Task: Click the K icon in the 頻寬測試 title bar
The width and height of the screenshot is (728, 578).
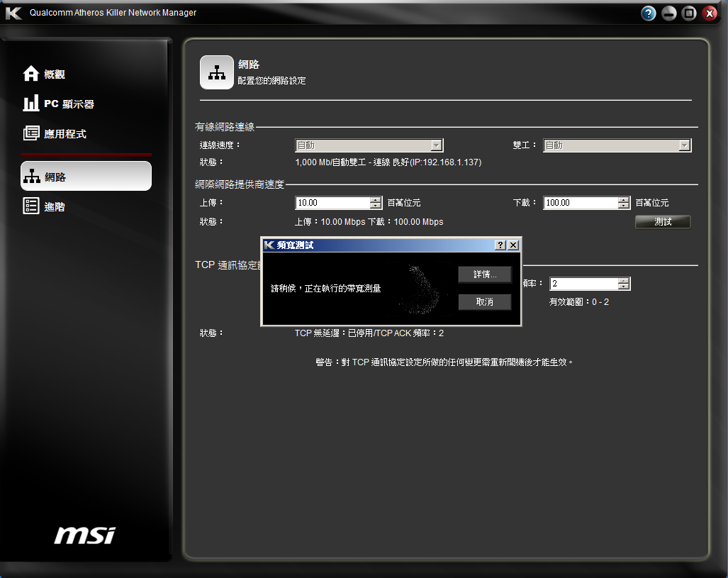Action: click(269, 245)
